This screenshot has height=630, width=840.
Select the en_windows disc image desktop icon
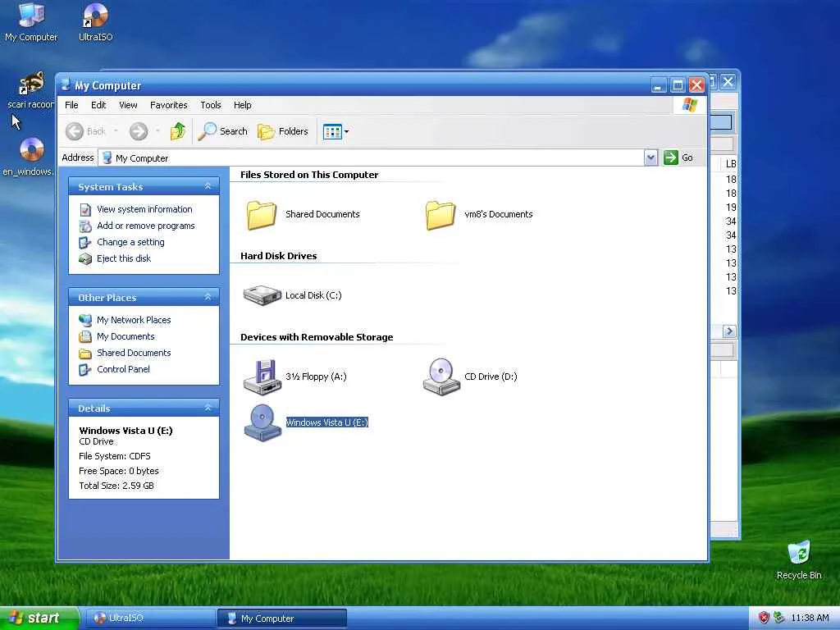pos(30,157)
